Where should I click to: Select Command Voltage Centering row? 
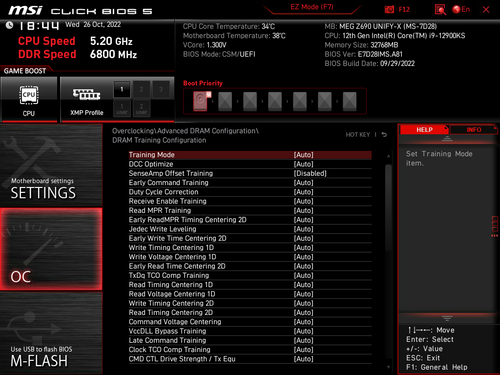pyautogui.click(x=250, y=322)
